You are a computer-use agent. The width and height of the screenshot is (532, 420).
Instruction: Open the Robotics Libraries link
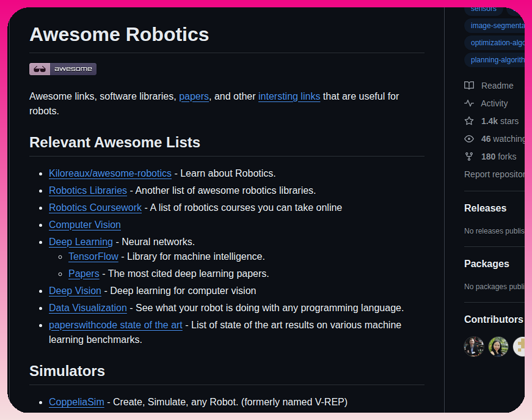88,191
